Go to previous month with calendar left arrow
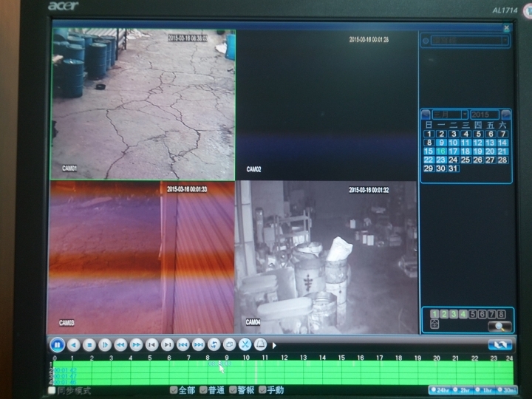 pyautogui.click(x=426, y=115)
